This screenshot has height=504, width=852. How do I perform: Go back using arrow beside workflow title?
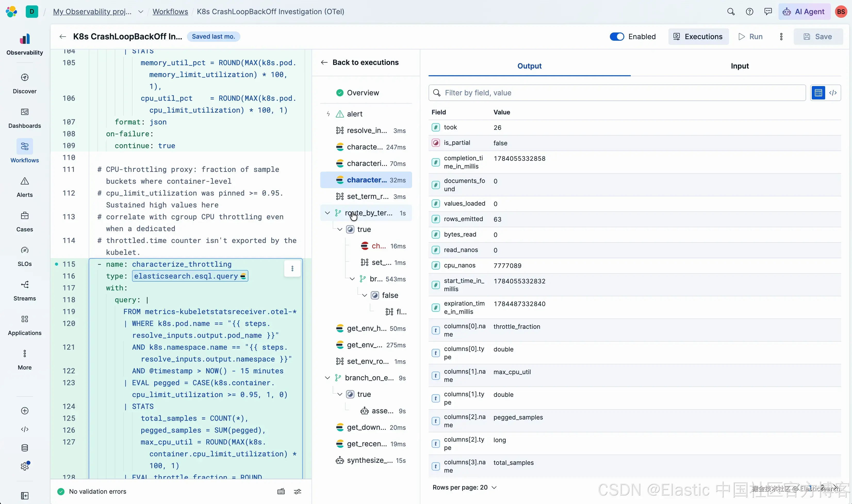(62, 36)
